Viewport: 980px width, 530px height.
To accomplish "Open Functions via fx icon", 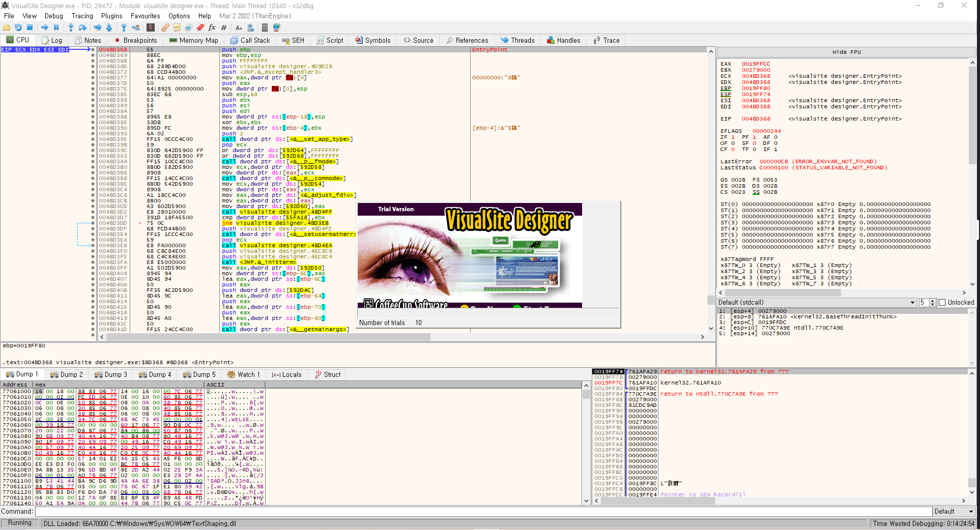I will 212,27.
